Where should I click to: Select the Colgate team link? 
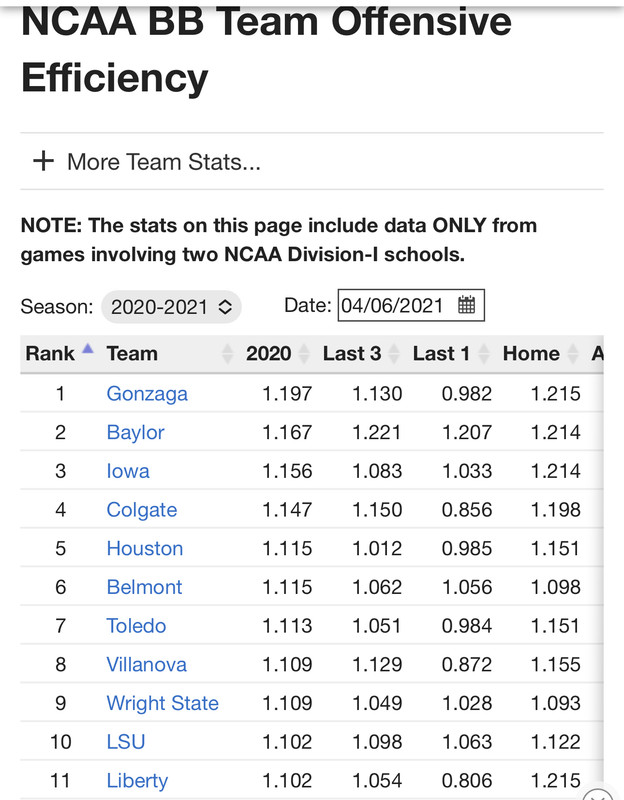[x=141, y=510]
